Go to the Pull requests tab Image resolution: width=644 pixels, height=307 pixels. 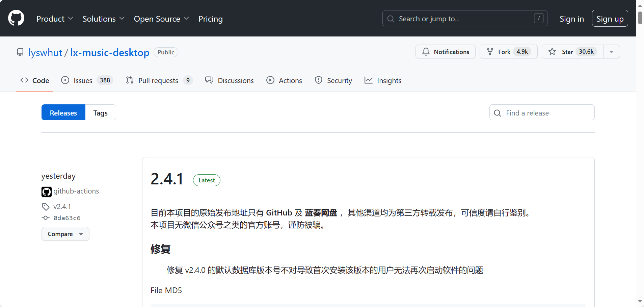point(159,80)
